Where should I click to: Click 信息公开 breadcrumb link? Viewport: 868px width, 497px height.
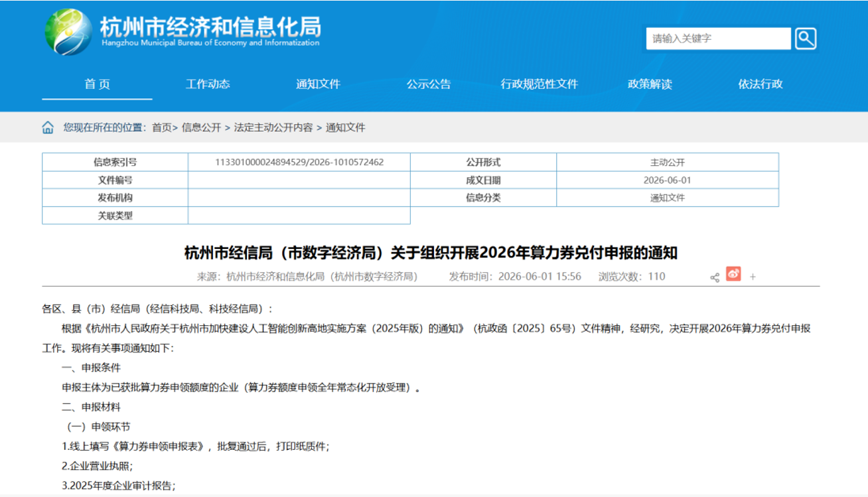[201, 127]
